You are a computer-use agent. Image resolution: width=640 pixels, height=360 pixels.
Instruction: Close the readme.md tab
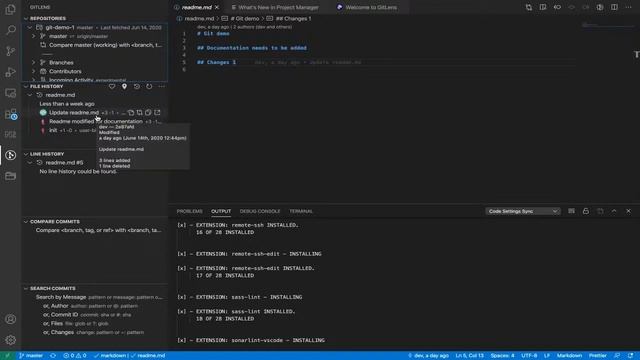coord(217,7)
